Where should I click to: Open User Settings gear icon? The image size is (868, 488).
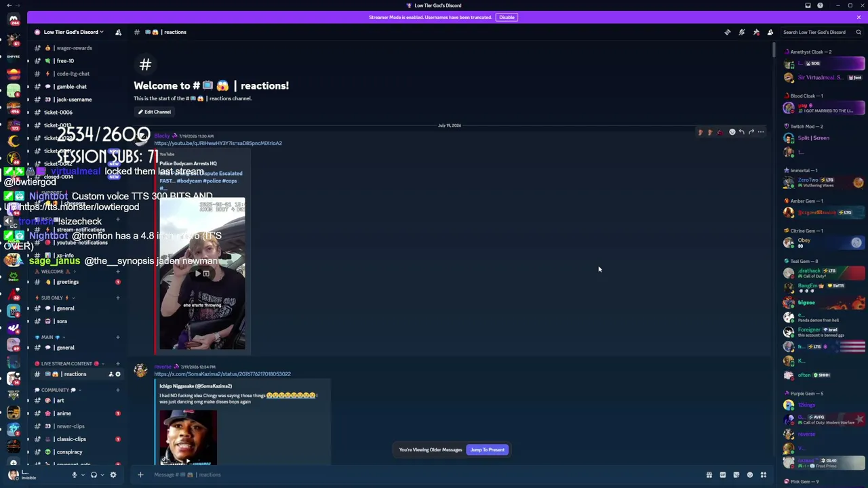tap(113, 475)
